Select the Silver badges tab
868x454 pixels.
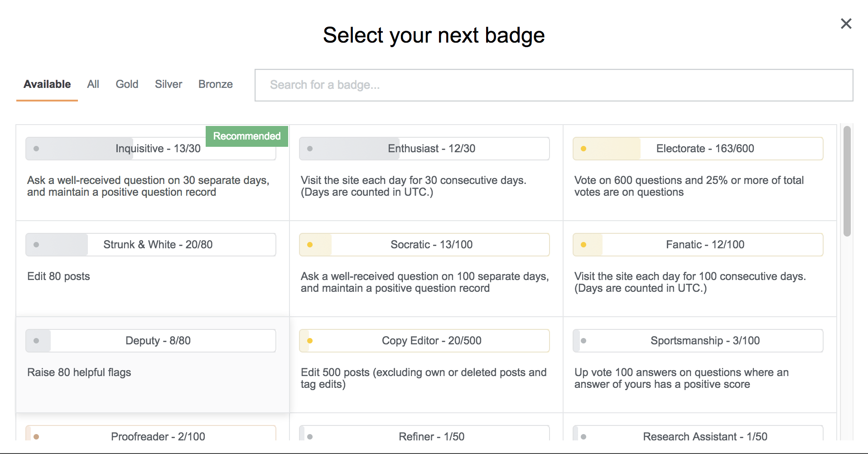coord(168,84)
